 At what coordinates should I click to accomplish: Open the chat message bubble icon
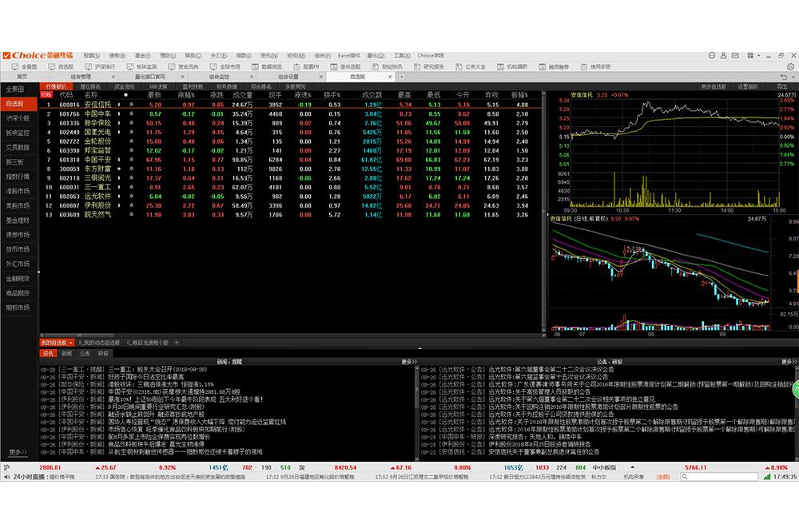(712, 56)
